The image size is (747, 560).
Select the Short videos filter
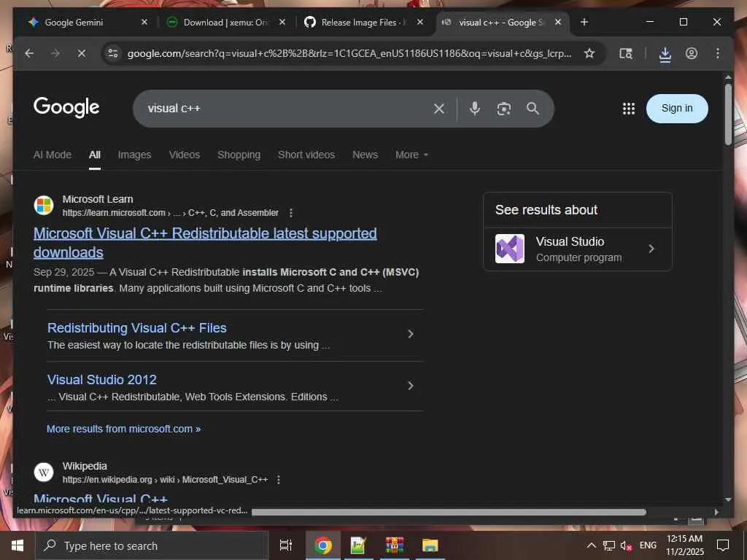click(306, 155)
